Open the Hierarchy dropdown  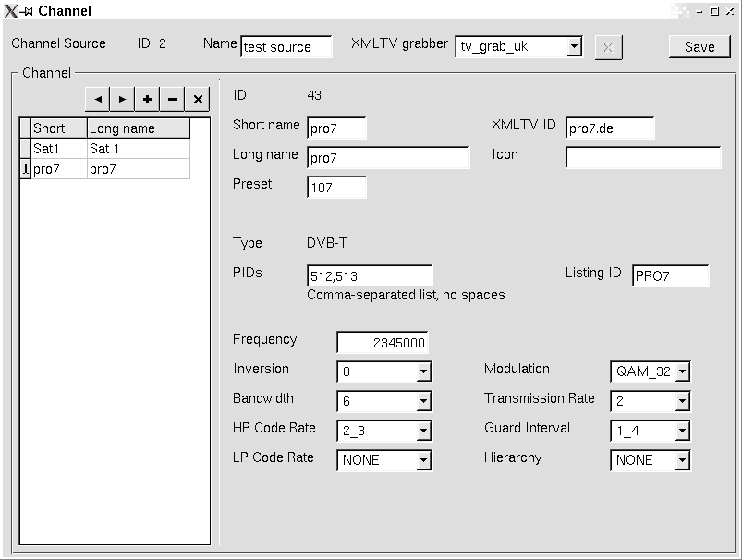[682, 460]
